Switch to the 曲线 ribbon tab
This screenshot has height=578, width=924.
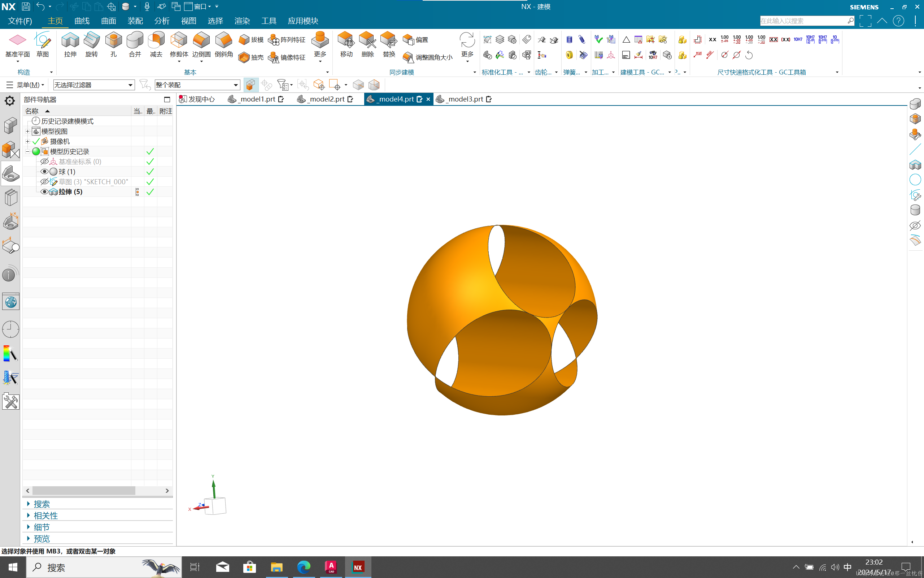coord(82,21)
